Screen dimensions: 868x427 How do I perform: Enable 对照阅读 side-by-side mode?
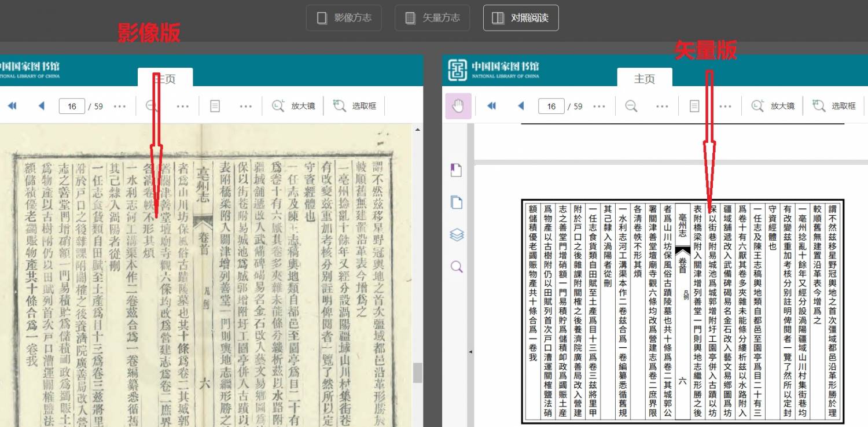(520, 18)
